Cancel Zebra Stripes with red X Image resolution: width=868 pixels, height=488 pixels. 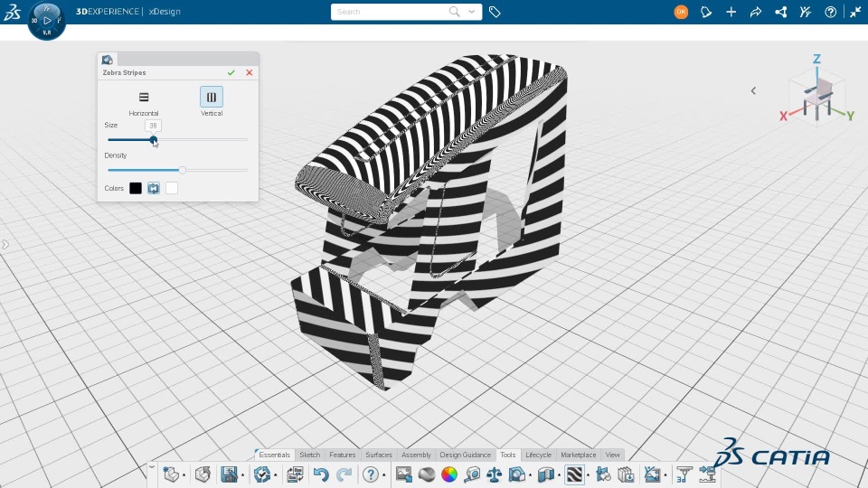click(x=250, y=72)
